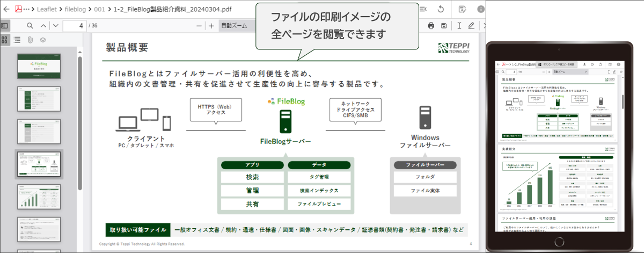This screenshot has height=253, width=644.
Task: Click the page number field
Action: click(x=75, y=25)
